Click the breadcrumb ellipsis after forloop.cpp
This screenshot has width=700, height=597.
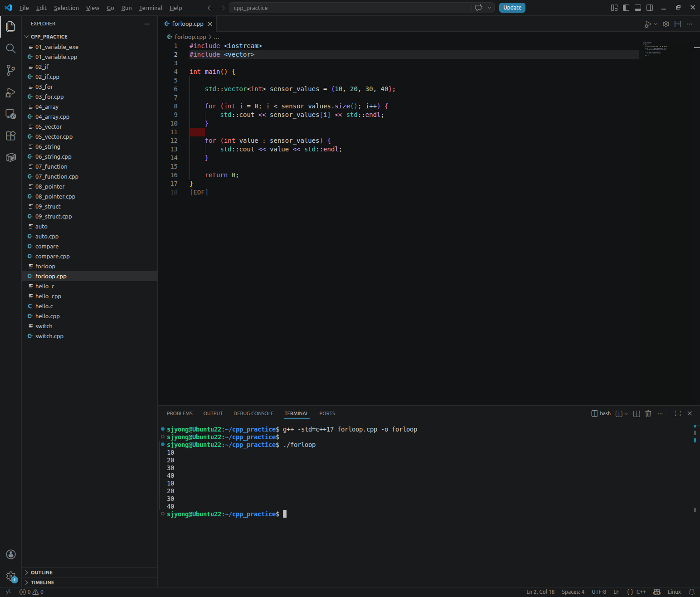point(217,37)
